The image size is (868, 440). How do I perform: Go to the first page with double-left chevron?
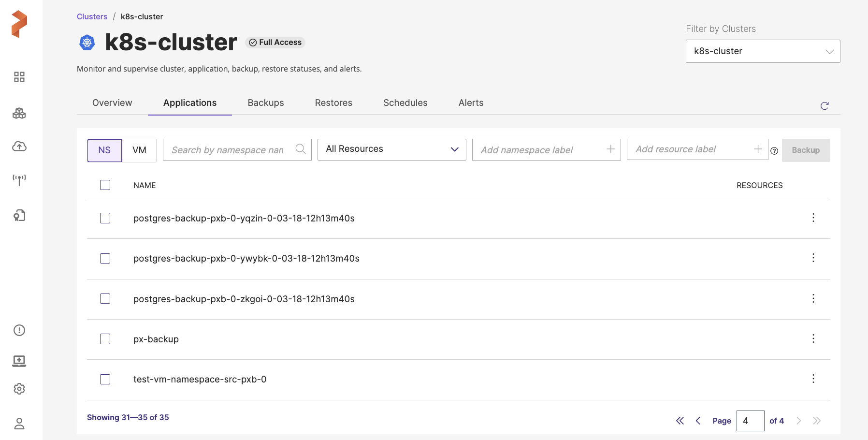click(680, 421)
